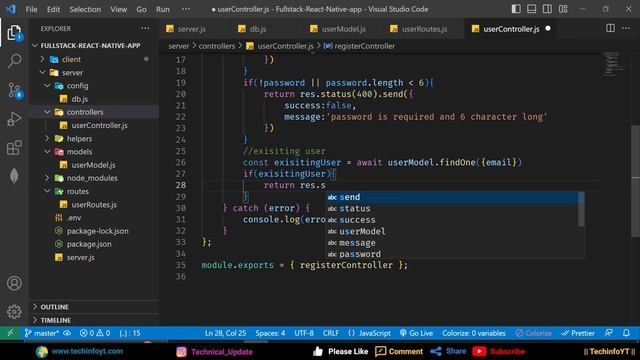Click Ln 28, Col 25 position indicator
640x360 pixels.
point(225,333)
